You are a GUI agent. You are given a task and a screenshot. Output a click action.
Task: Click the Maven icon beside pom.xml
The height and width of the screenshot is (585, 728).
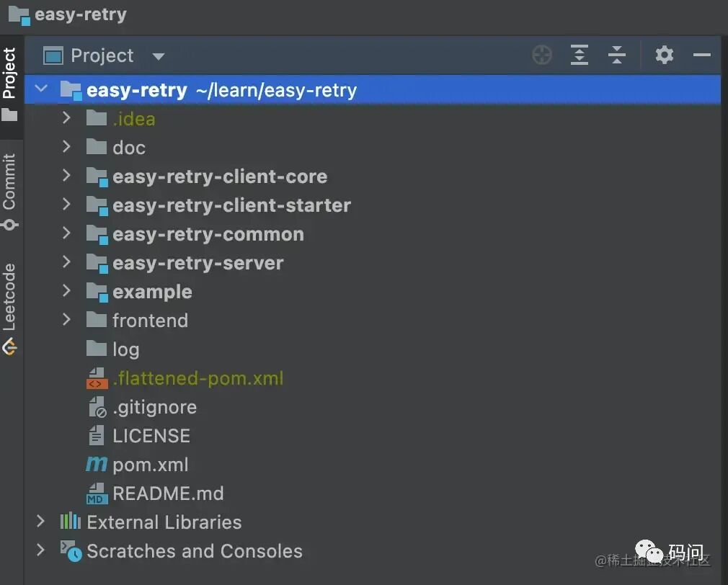point(97,464)
